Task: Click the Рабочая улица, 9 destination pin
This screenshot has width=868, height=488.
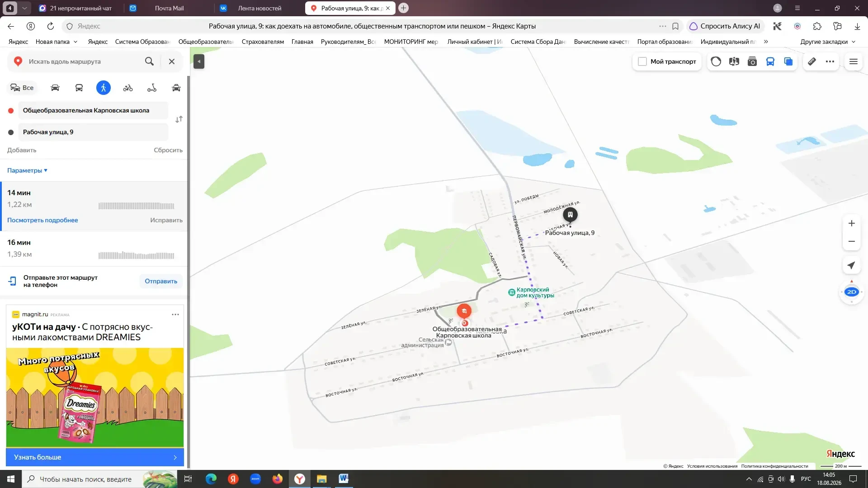Action: pos(570,215)
